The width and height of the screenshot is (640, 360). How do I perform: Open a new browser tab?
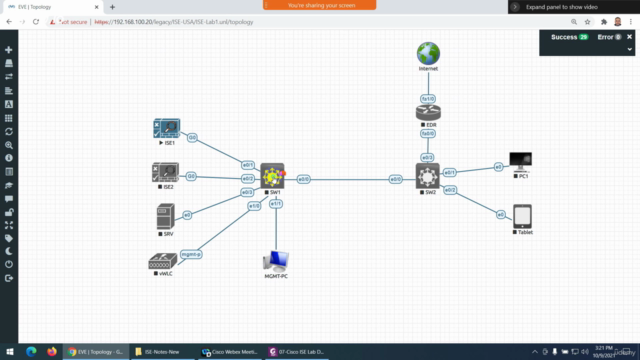(x=112, y=7)
